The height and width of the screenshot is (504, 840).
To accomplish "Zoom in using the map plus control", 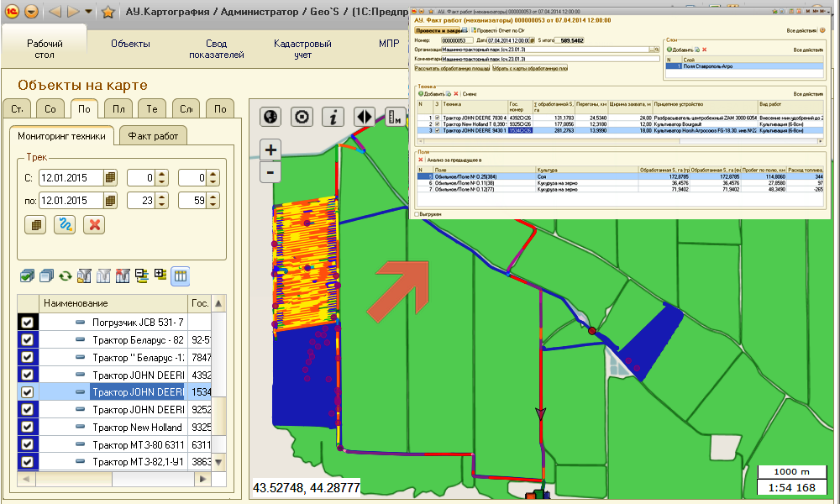I will 270,151.
